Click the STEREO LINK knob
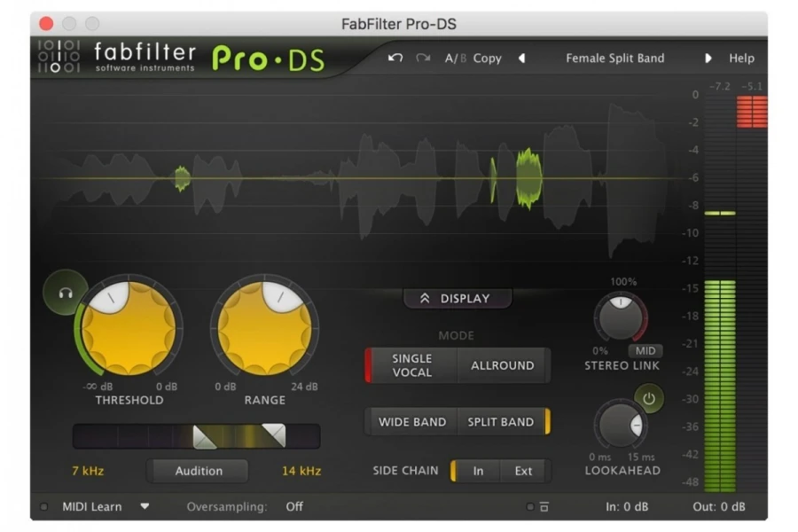This screenshot has width=798, height=532. click(x=621, y=318)
